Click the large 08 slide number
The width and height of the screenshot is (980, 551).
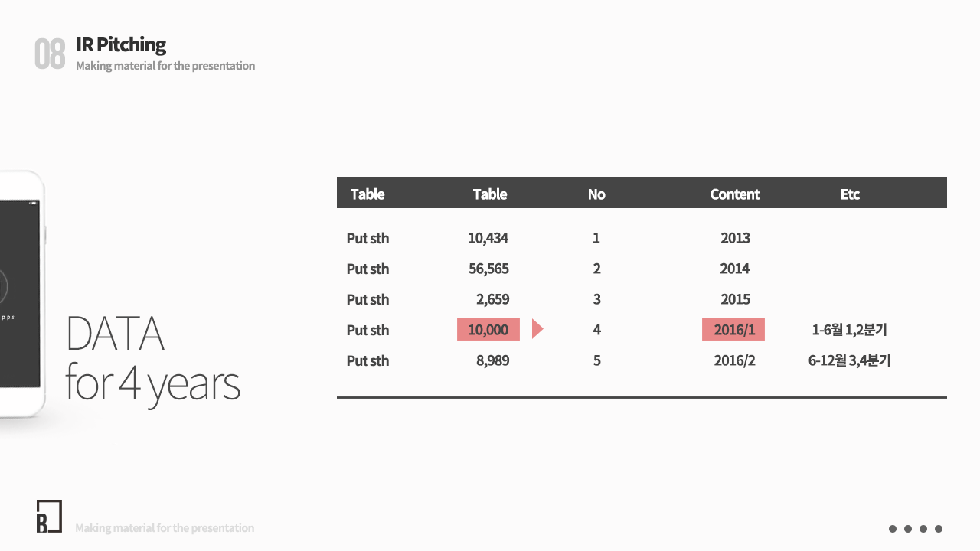[50, 54]
